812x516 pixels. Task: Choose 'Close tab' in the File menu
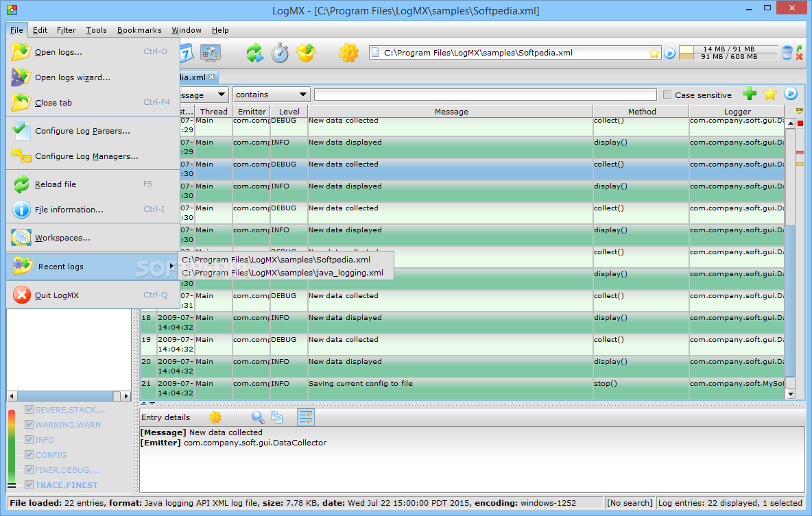tap(93, 103)
